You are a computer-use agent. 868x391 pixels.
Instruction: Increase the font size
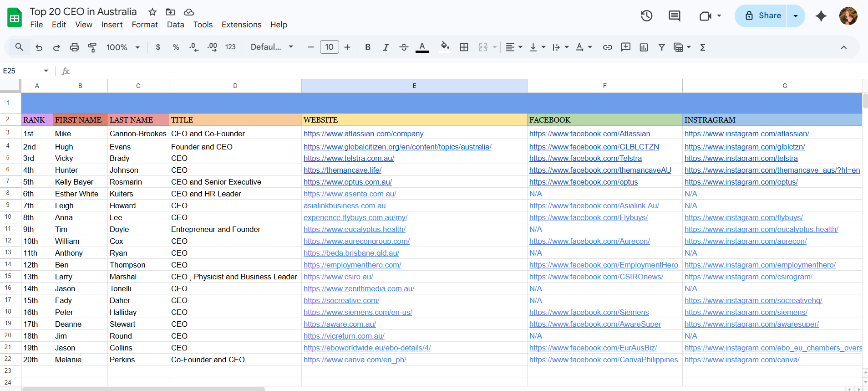tap(347, 47)
